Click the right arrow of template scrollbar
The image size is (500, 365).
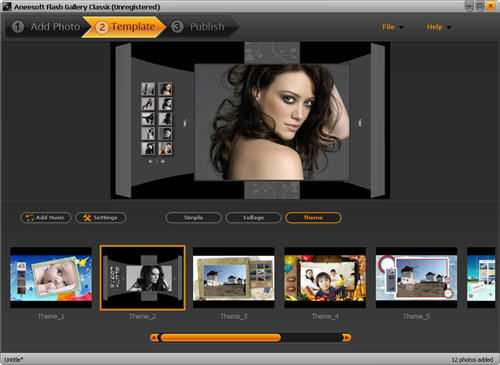coord(347,338)
